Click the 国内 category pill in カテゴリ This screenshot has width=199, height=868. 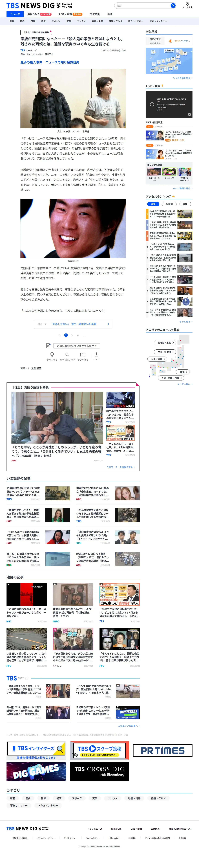click(28, 798)
